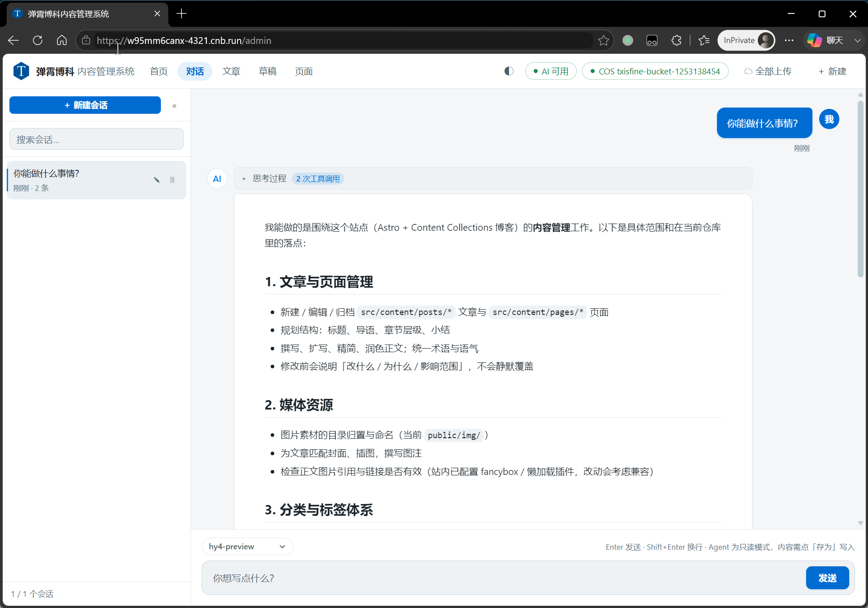Click the blue T site logo
Image resolution: width=868 pixels, height=608 pixels.
tap(21, 71)
